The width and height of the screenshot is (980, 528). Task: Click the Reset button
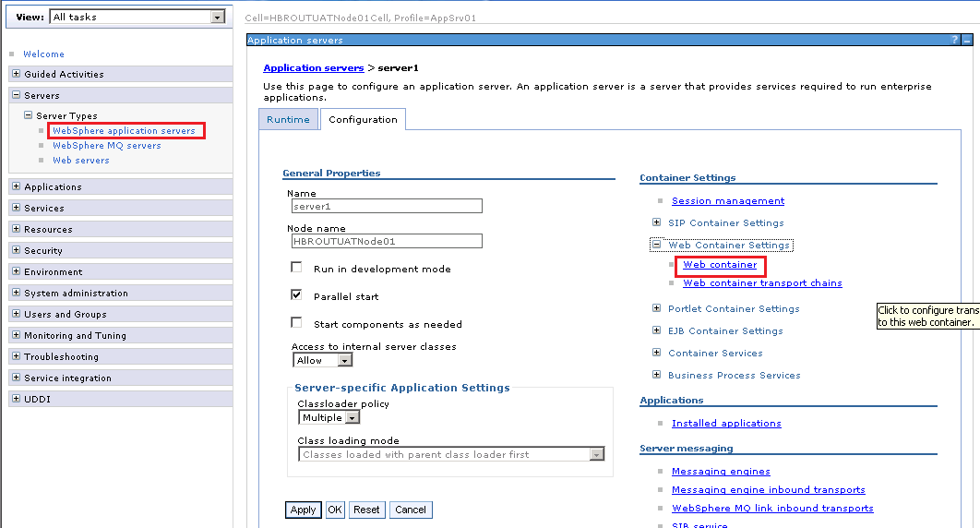[366, 510]
